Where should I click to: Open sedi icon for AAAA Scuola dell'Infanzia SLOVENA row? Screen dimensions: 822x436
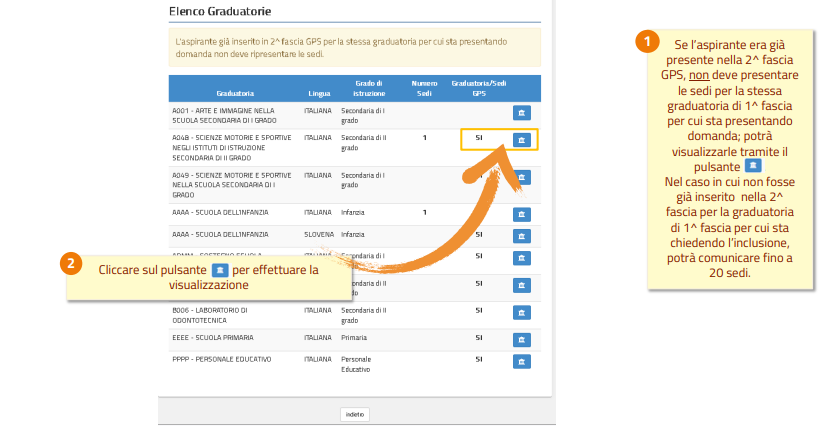point(522,236)
